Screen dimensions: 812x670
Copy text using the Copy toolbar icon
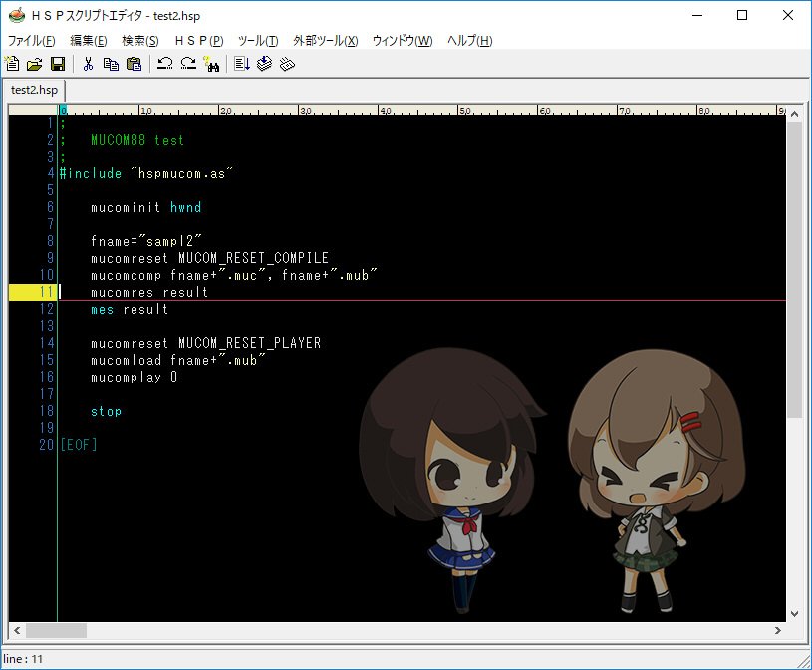coord(113,63)
